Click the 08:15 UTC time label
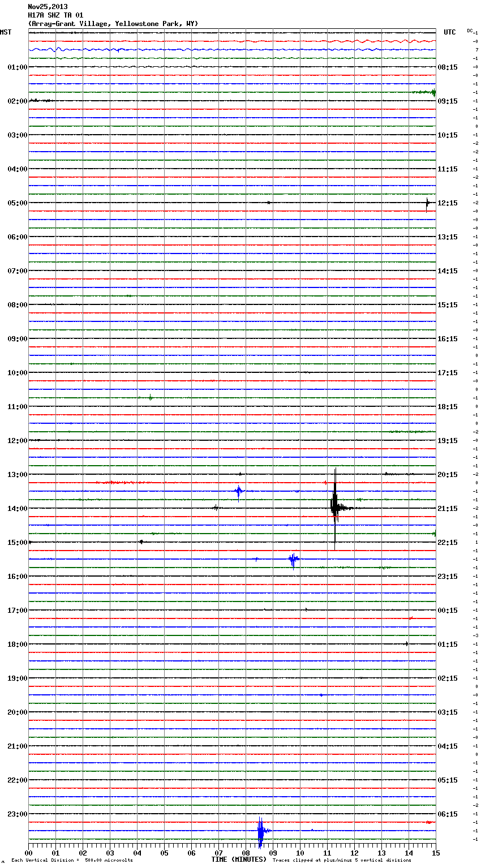 [448, 67]
